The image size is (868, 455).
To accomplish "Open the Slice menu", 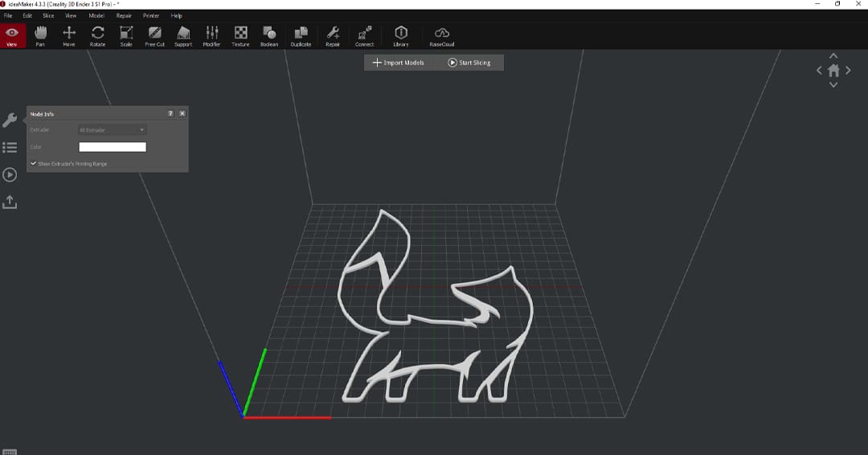I will pos(48,15).
